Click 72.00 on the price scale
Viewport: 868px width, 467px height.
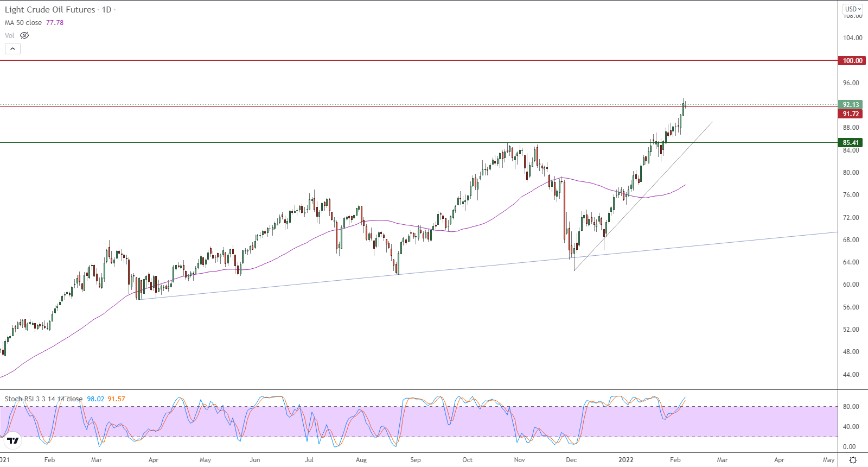point(851,218)
